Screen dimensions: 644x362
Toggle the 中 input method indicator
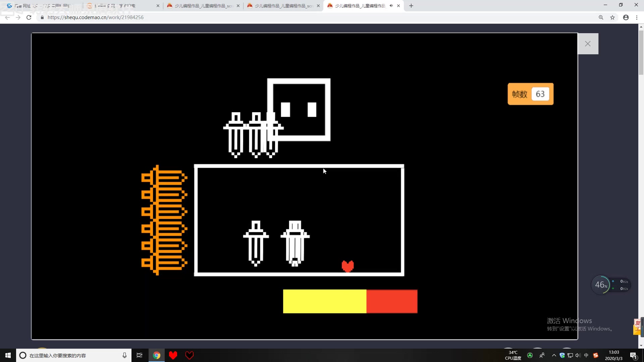(x=586, y=355)
